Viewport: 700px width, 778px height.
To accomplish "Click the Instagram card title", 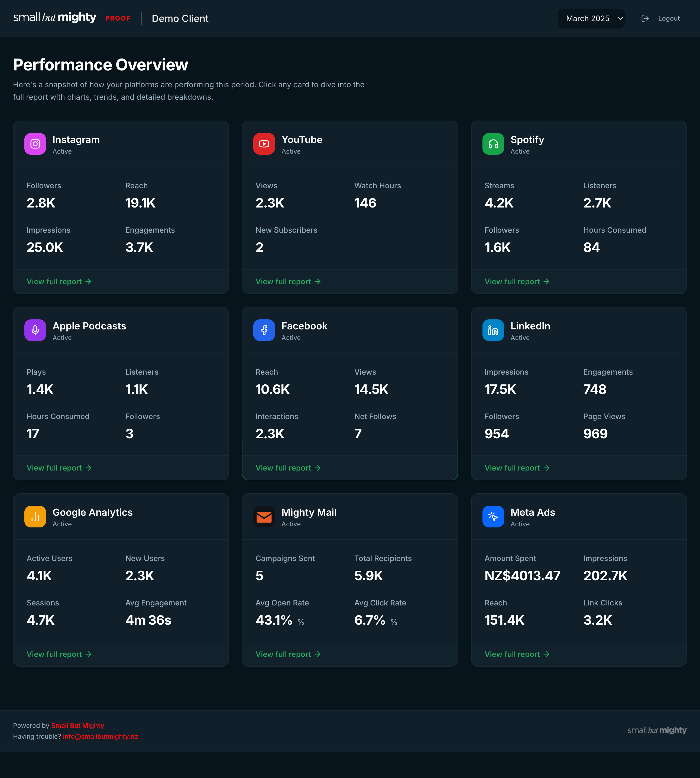I will click(x=76, y=140).
